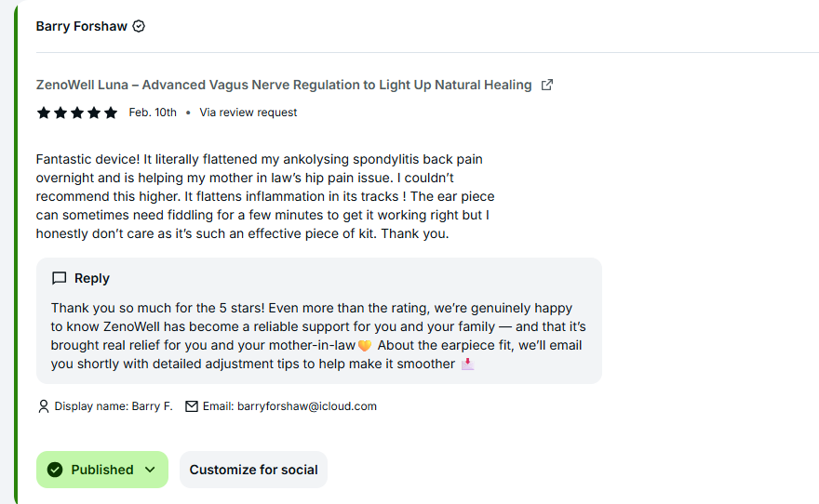Click the mail emoji ending the reply
This screenshot has height=504, width=819.
tap(467, 364)
